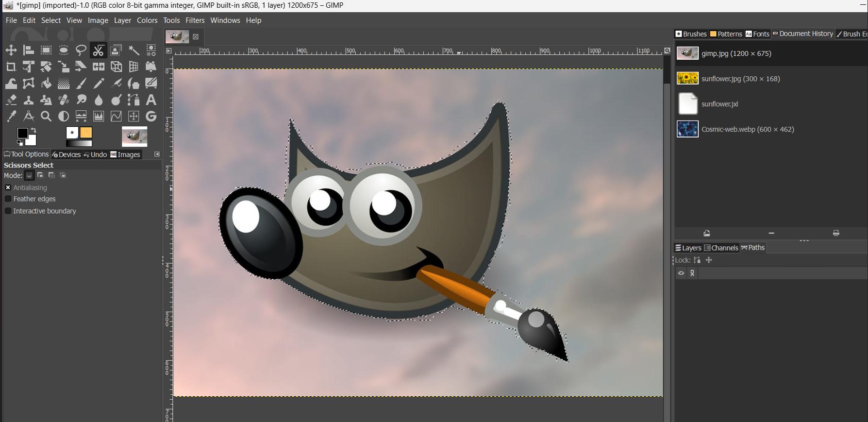
Task: Choose the Ellipse Select tool
Action: 64,50
